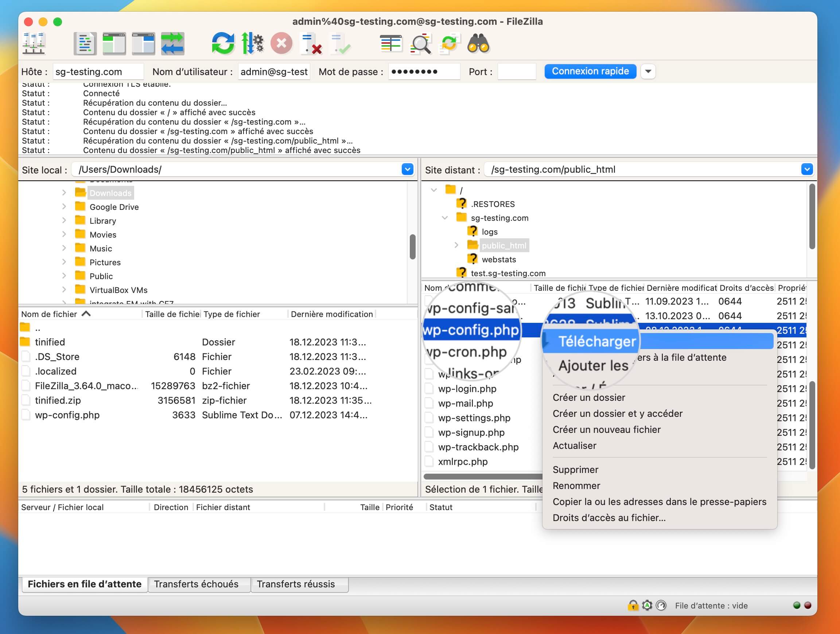Click the update status gear icon
Screen dimensions: 840x634
[x=647, y=605]
